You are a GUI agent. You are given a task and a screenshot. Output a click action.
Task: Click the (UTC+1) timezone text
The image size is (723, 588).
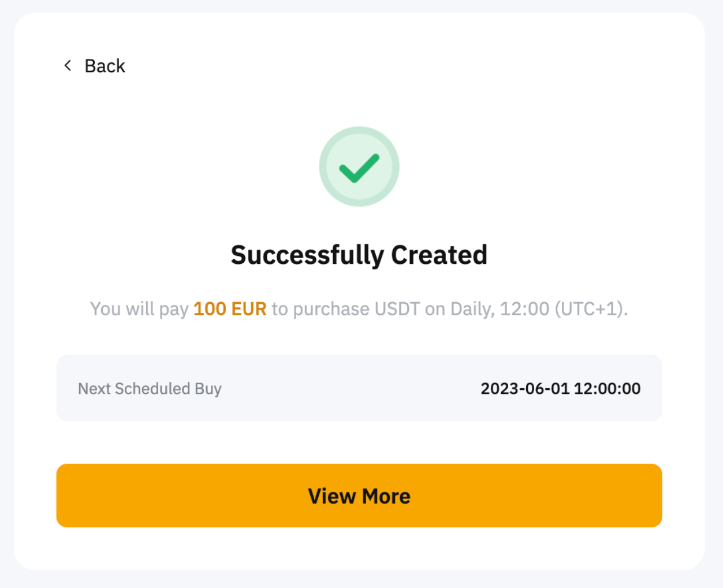(x=590, y=309)
